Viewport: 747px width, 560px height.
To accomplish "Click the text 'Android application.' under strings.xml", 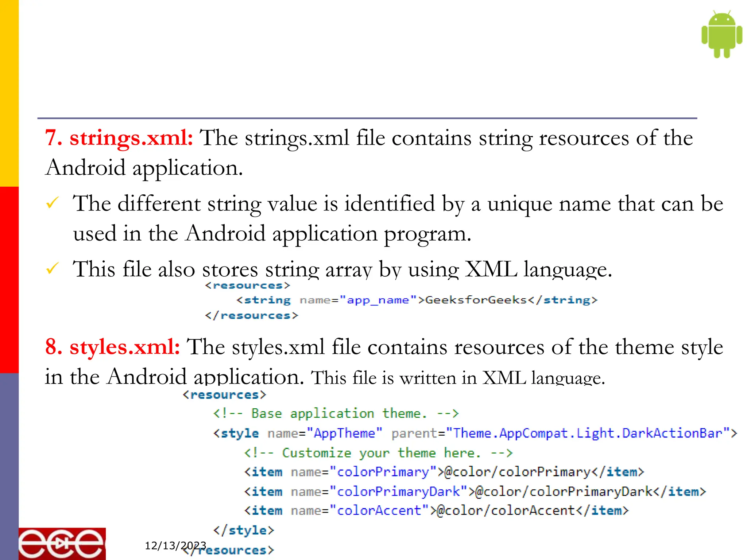I will click(144, 168).
